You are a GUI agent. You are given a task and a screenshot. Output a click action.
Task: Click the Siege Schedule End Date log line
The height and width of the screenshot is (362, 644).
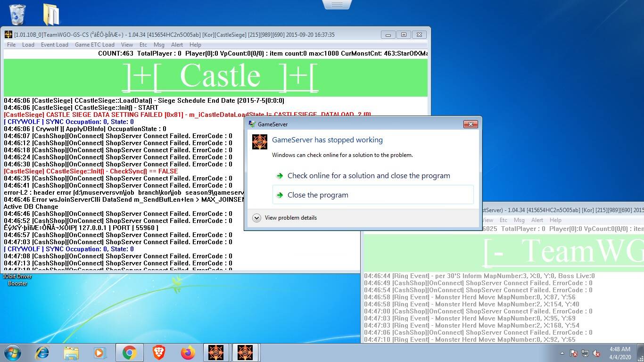144,100
